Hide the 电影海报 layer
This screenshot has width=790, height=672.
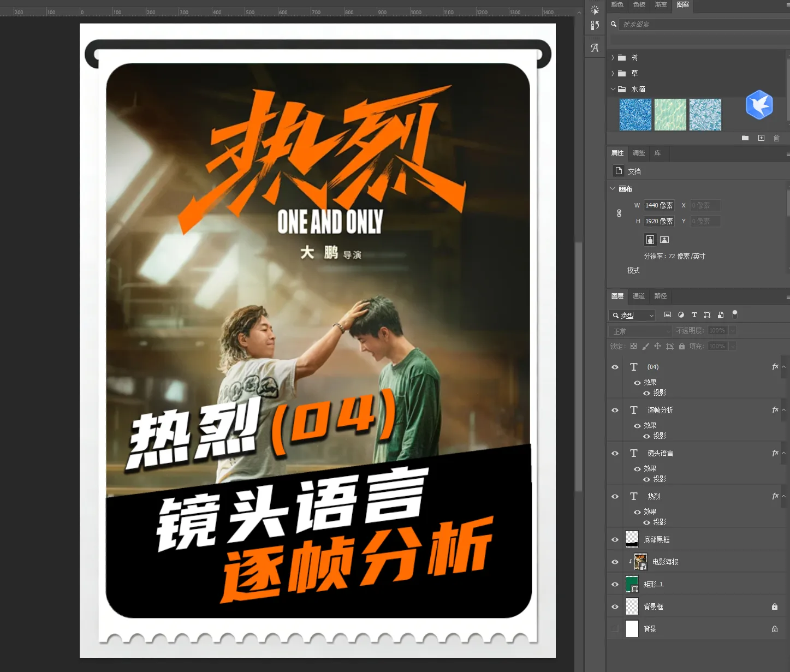615,562
